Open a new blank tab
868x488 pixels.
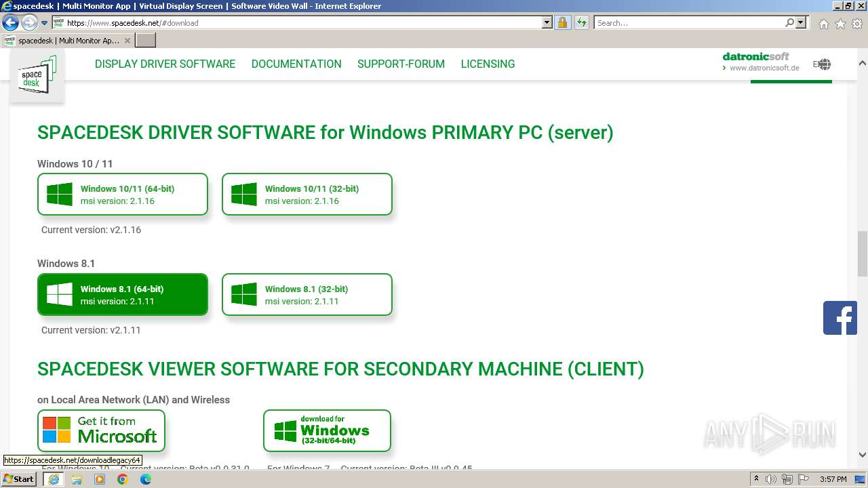click(146, 41)
